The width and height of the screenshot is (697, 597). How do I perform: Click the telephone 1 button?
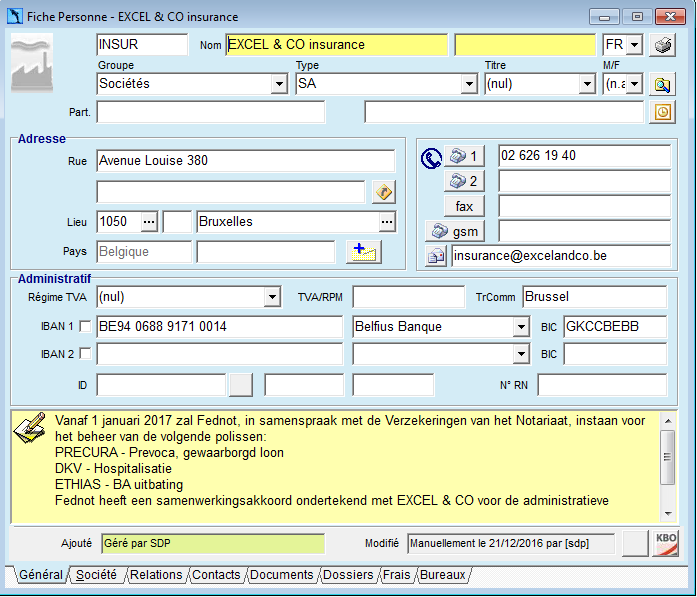(x=464, y=156)
